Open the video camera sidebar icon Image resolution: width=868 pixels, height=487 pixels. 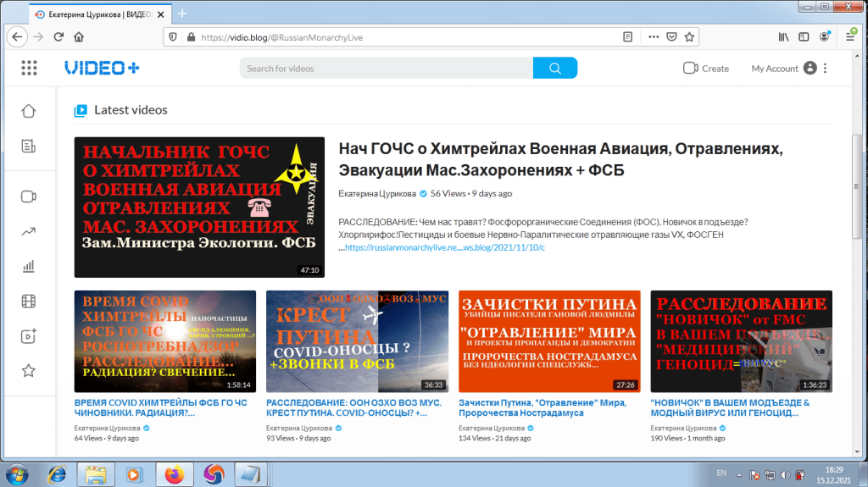[29, 196]
